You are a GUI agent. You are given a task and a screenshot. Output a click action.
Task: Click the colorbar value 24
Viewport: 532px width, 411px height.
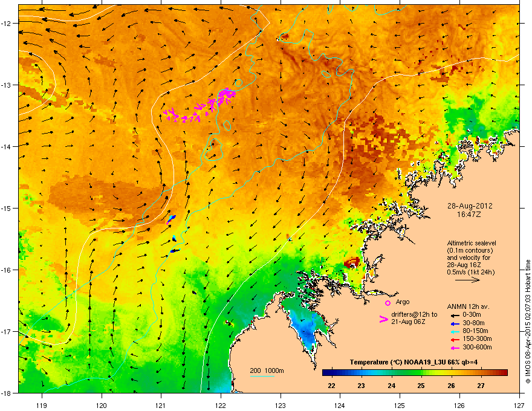391,386
